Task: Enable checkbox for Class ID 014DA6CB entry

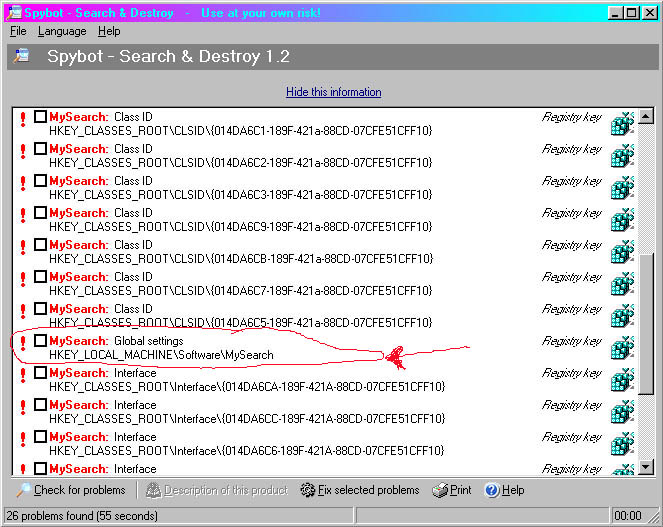Action: click(x=40, y=245)
